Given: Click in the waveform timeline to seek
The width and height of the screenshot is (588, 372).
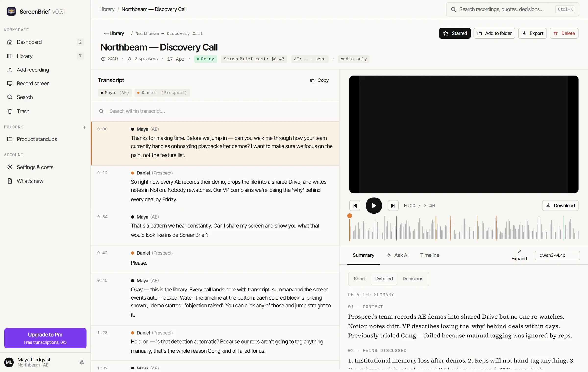Looking at the screenshot, I should (x=464, y=228).
